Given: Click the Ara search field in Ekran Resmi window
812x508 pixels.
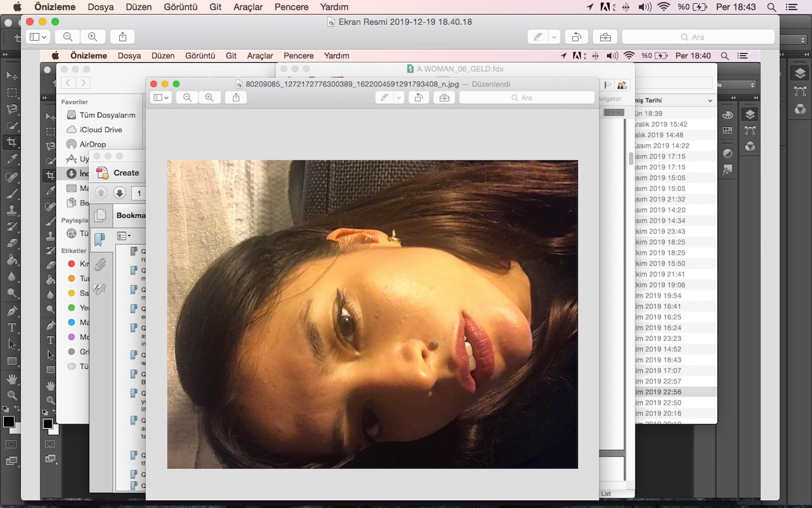Looking at the screenshot, I should click(698, 37).
